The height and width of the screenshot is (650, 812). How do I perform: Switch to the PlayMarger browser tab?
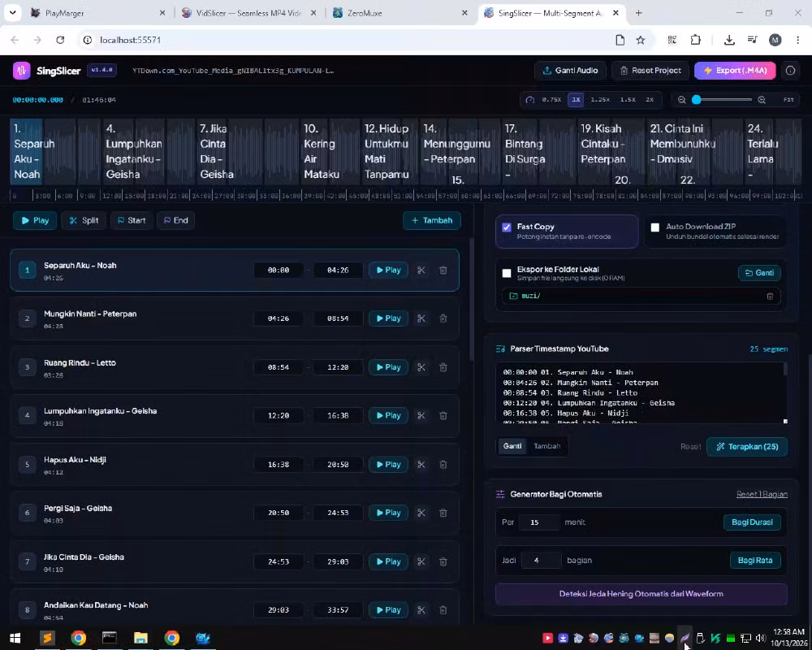(x=96, y=13)
